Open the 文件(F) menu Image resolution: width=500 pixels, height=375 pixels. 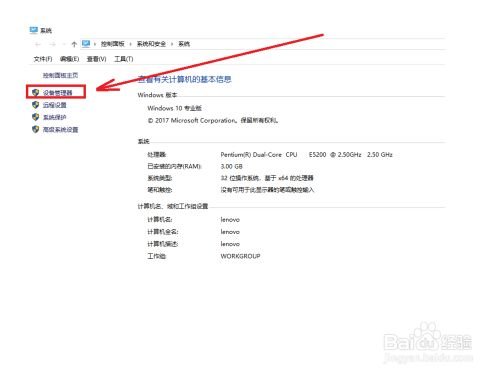click(43, 59)
